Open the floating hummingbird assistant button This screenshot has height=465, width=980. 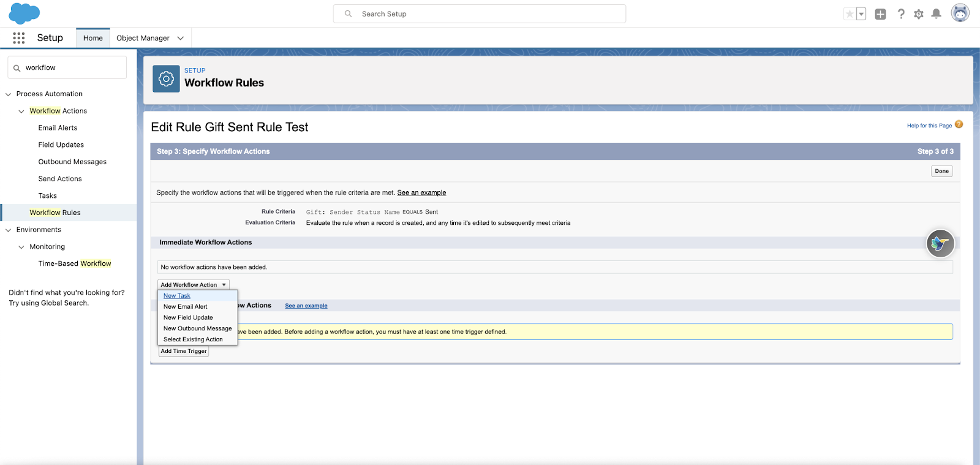coord(940,244)
